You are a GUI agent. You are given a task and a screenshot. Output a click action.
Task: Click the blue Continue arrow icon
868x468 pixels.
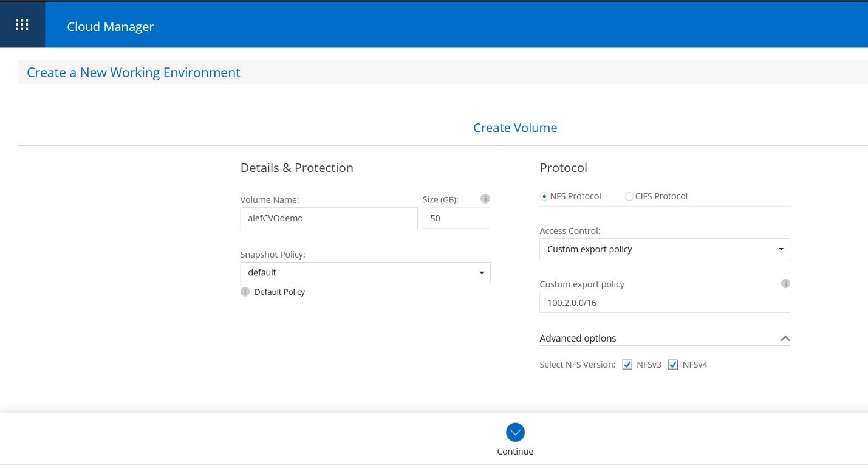tap(515, 432)
